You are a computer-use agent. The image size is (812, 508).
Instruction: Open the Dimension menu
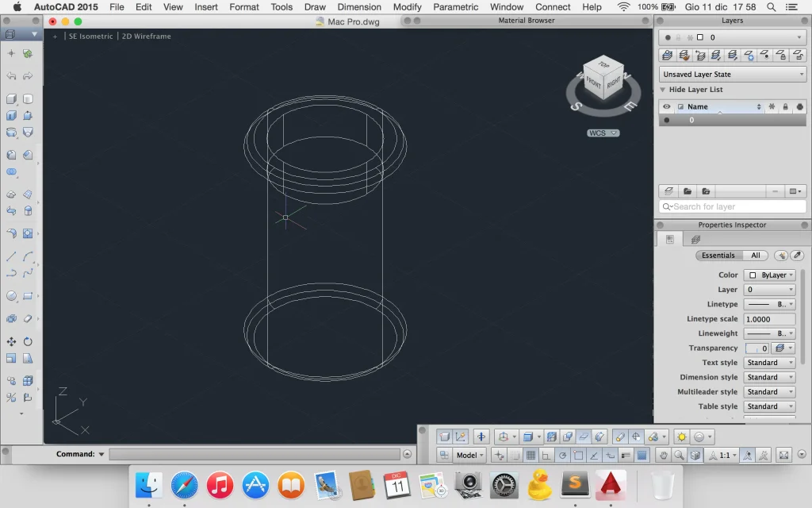(359, 6)
